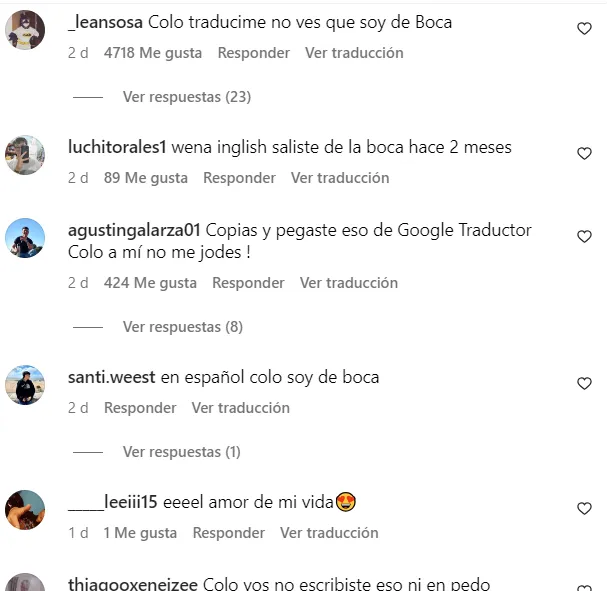The height and width of the screenshot is (591, 607).
Task: Like the ____leeiii15 comment
Action: [x=584, y=509]
